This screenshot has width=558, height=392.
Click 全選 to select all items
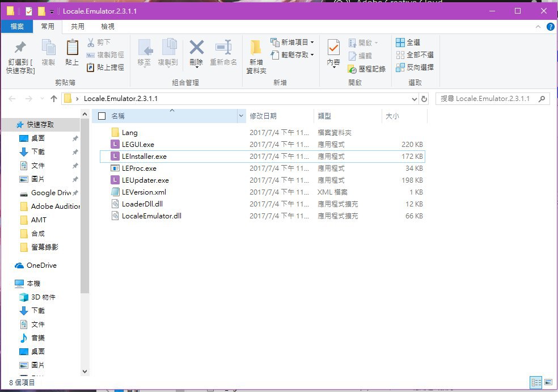point(408,43)
